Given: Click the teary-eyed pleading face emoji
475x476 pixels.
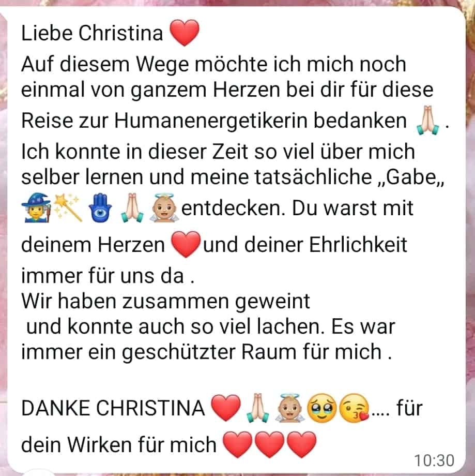Looking at the screenshot, I should [x=322, y=408].
